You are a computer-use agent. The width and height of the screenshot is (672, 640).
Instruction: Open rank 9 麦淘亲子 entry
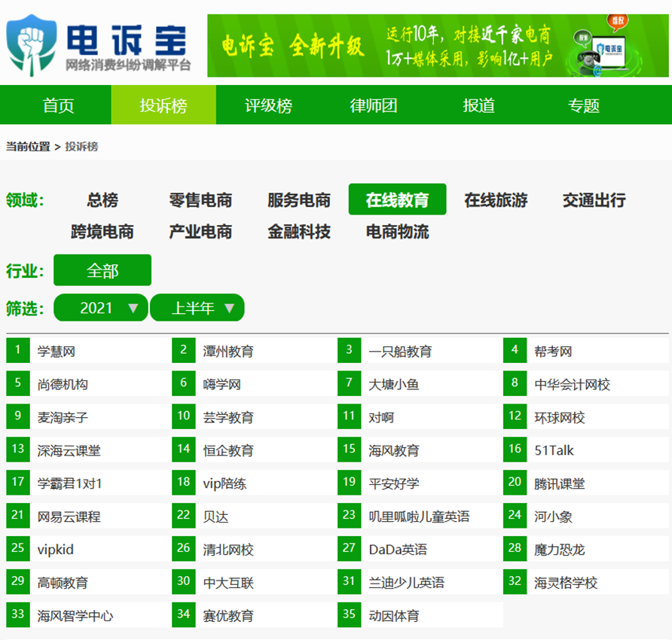click(x=89, y=416)
